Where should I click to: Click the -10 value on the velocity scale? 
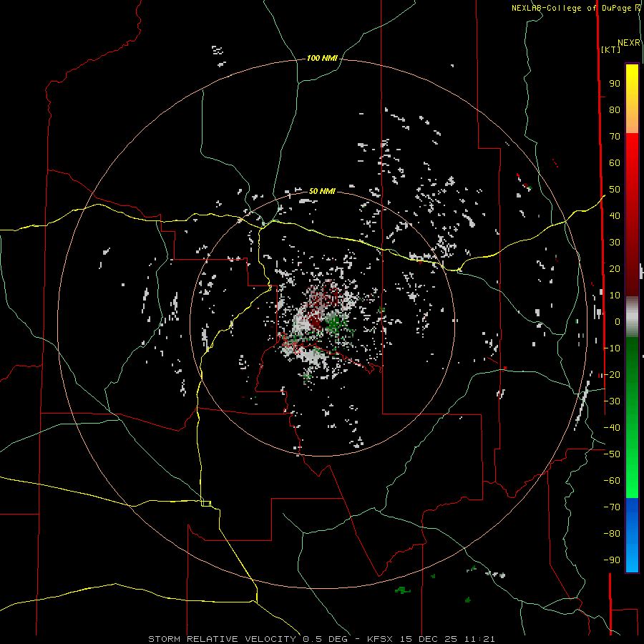coord(612,348)
